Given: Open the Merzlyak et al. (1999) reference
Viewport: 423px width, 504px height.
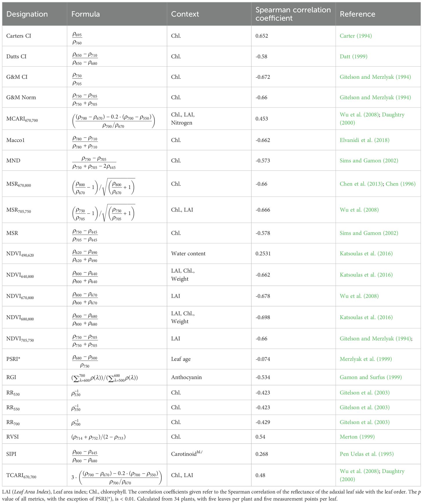Looking at the screenshot, I should coord(366,359).
